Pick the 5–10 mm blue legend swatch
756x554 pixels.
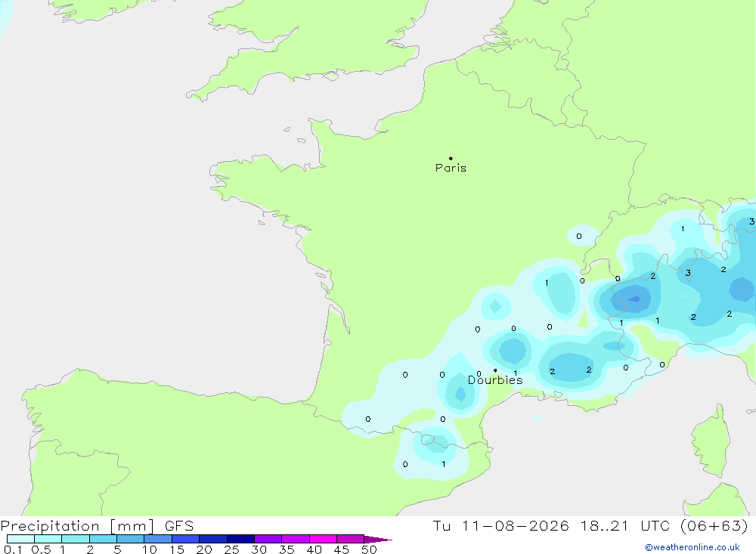point(131,539)
